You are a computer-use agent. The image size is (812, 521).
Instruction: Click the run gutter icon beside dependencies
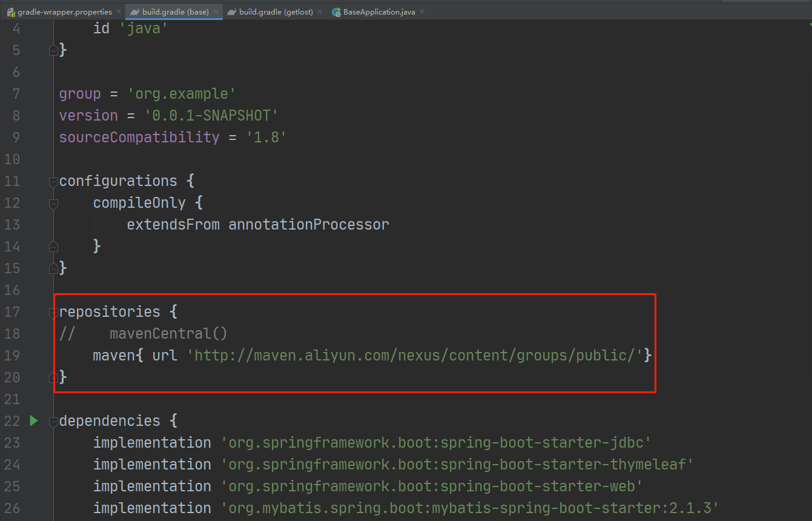(34, 420)
